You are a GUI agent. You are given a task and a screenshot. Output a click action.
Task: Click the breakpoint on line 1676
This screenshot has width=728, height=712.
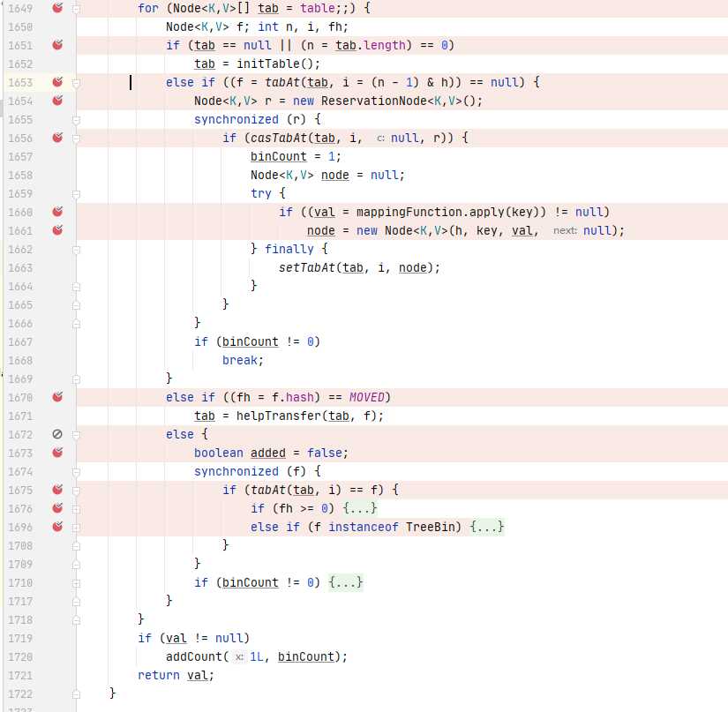pos(57,508)
